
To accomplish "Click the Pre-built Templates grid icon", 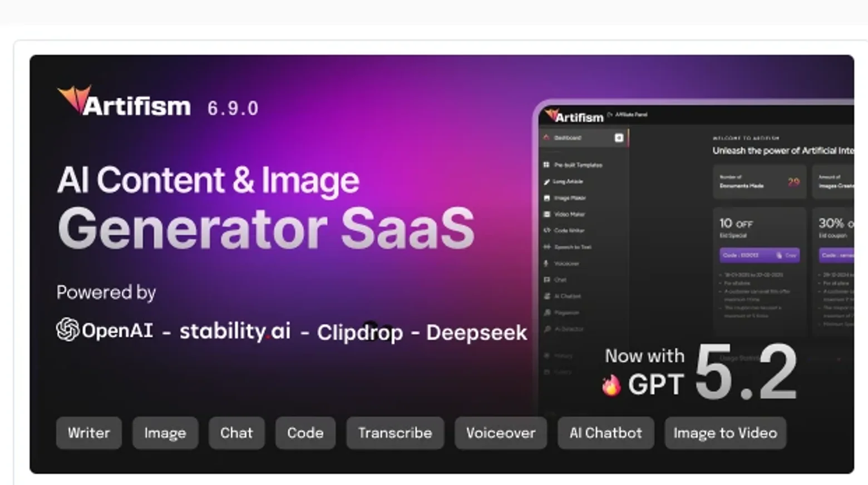I will tap(546, 165).
